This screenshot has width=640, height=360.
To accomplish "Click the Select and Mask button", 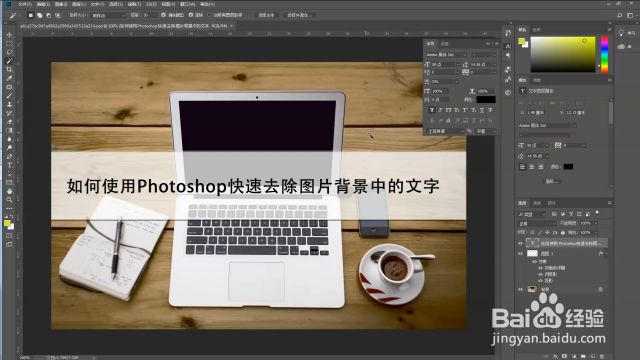I will [x=300, y=15].
